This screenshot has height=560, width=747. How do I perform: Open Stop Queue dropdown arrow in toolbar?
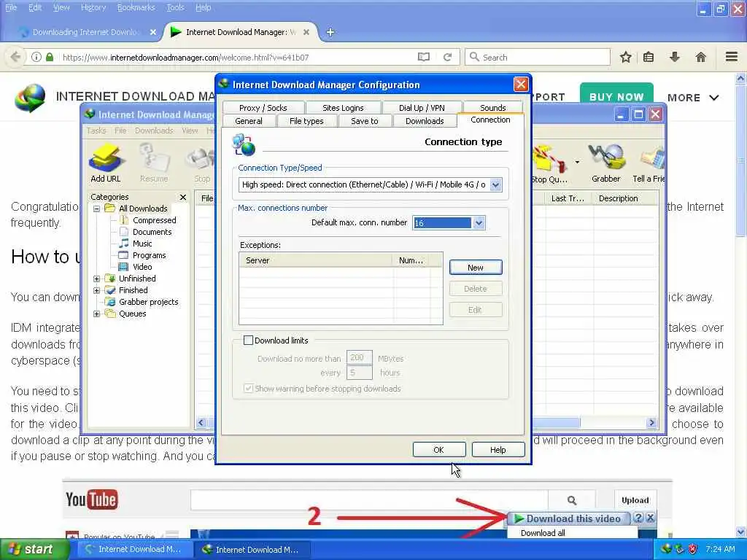tap(577, 162)
